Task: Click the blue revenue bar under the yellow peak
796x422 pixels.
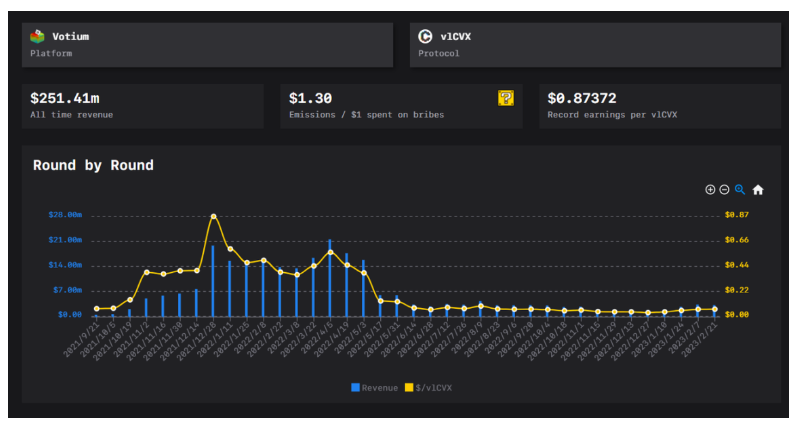Action: click(213, 281)
